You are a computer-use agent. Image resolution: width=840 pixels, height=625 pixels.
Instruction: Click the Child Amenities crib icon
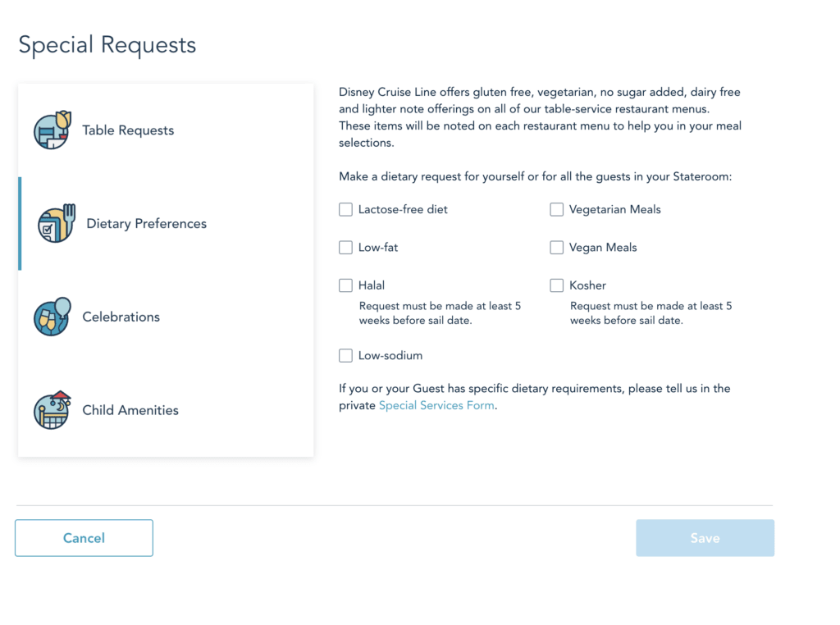52,410
